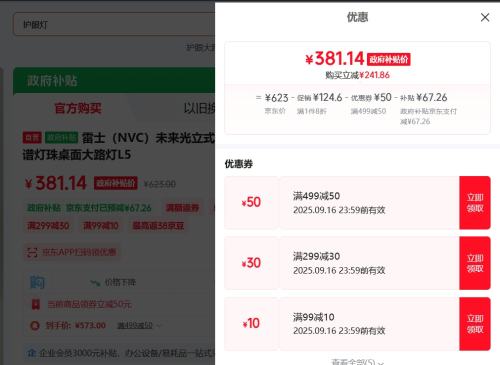Click the 到手价 ¥573.00 value
Image resolution: width=500 pixels, height=365 pixels.
(90, 325)
